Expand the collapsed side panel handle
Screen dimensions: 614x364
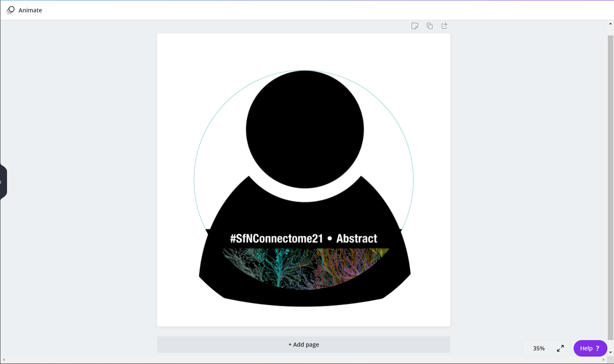click(x=2, y=182)
